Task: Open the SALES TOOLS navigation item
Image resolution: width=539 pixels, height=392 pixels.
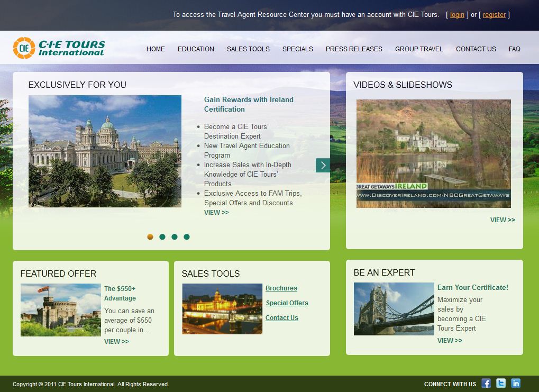Action: pos(248,49)
